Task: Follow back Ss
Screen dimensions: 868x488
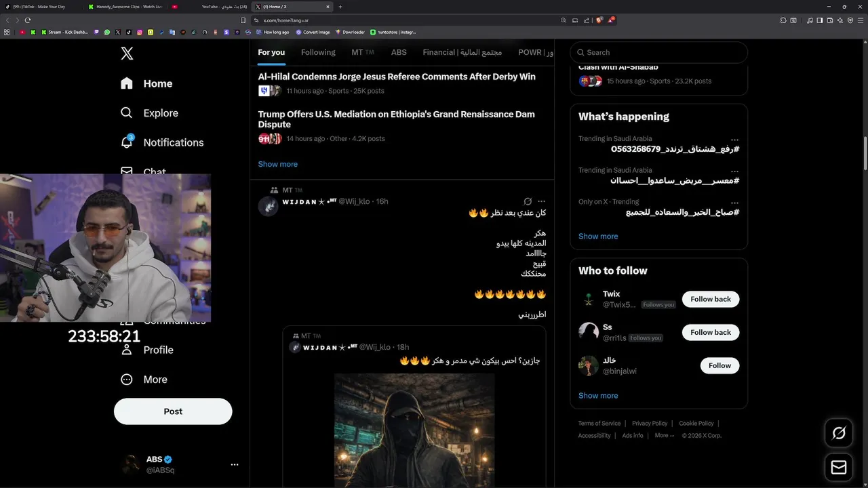Action: coord(711,332)
